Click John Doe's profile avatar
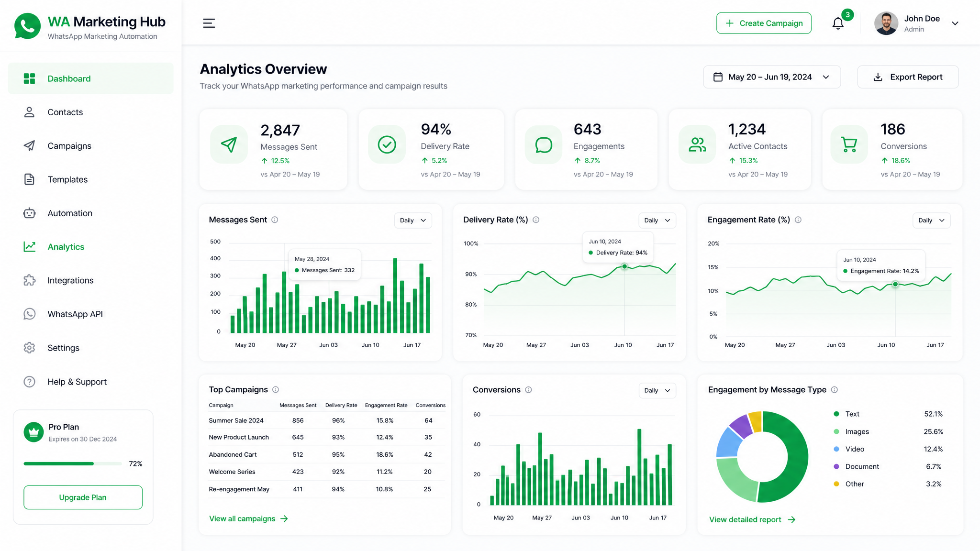Screen dimensions: 980x551 (x=886, y=23)
